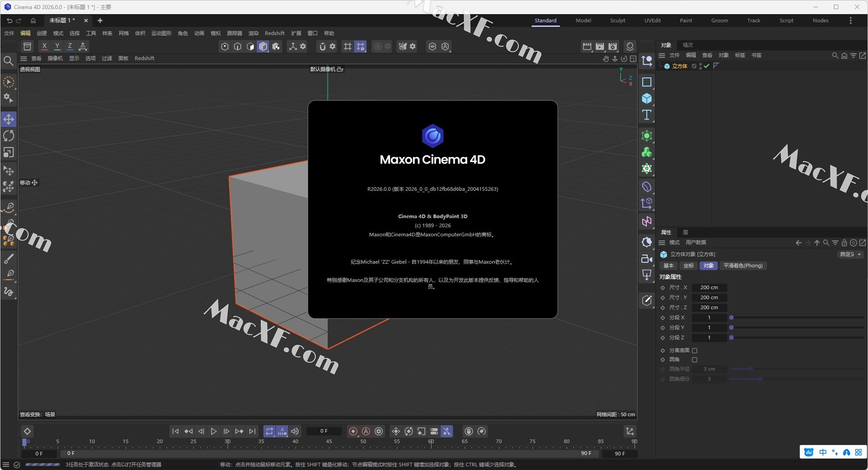Toggle timeline sound speaker button

(x=295, y=431)
